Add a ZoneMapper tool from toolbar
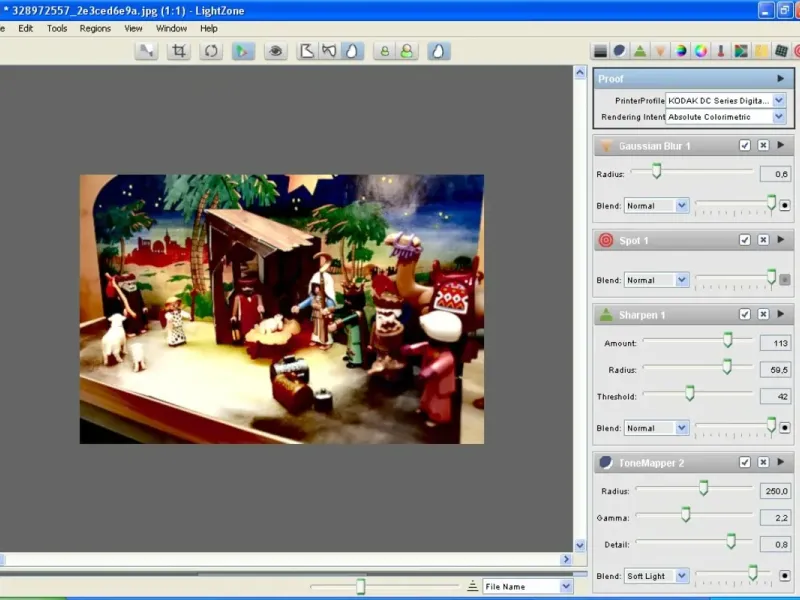This screenshot has height=600, width=800. pyautogui.click(x=600, y=51)
